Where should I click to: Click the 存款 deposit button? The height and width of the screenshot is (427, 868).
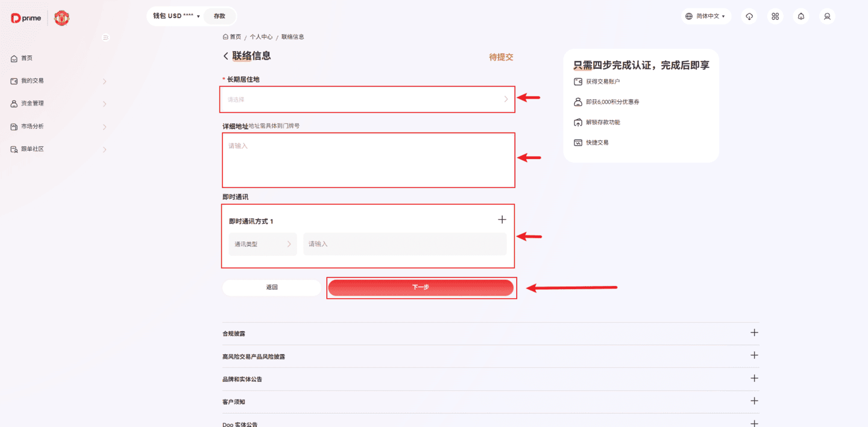click(219, 16)
